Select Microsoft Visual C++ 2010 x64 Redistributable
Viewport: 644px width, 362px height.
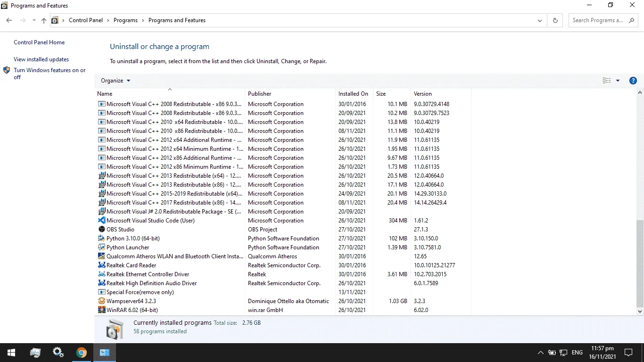pyautogui.click(x=283, y=122)
